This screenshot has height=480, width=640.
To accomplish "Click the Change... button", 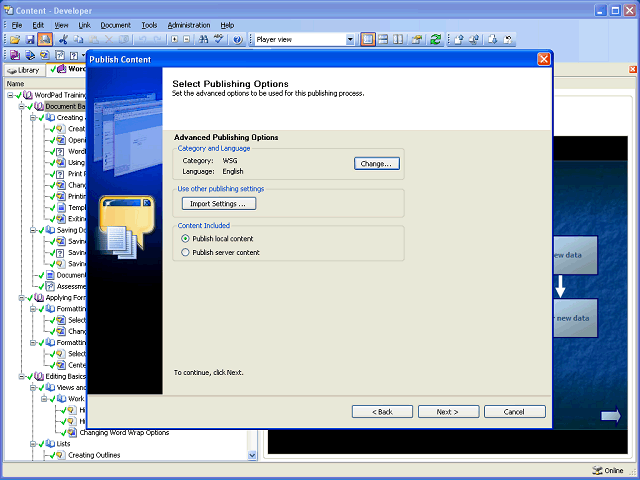I will (377, 164).
